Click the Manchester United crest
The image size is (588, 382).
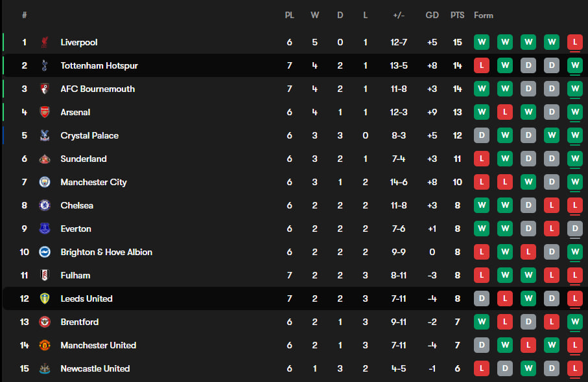click(x=45, y=345)
